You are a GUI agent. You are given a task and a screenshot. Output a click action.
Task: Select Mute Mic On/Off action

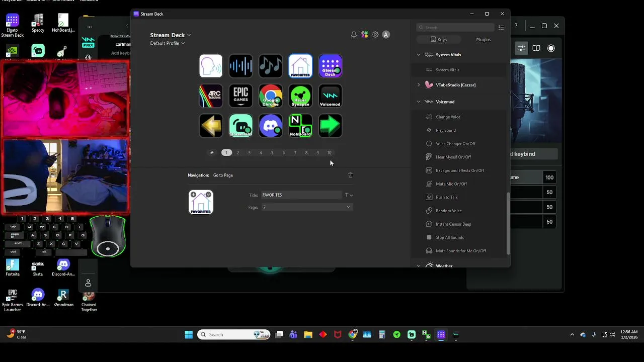459,184
